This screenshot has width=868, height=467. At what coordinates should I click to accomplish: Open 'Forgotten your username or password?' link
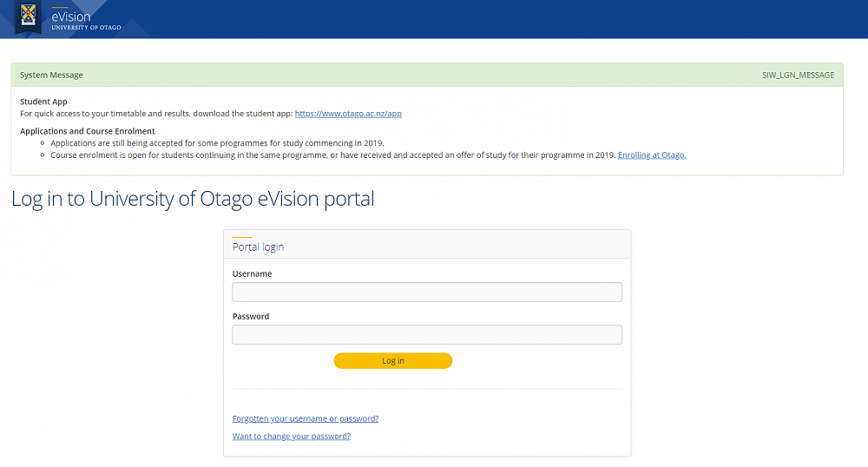click(306, 418)
